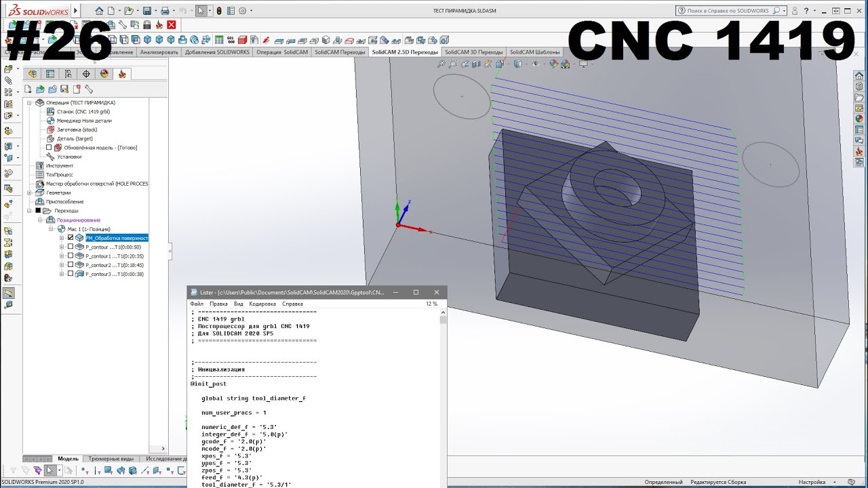This screenshot has height=488, width=868.
Task: Select Заготовка (stock) tree item
Action: point(77,129)
